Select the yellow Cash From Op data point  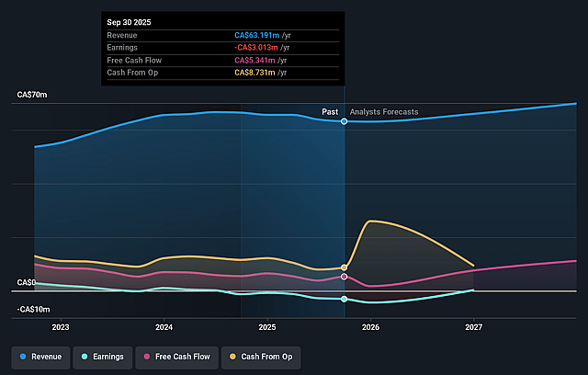pos(345,267)
